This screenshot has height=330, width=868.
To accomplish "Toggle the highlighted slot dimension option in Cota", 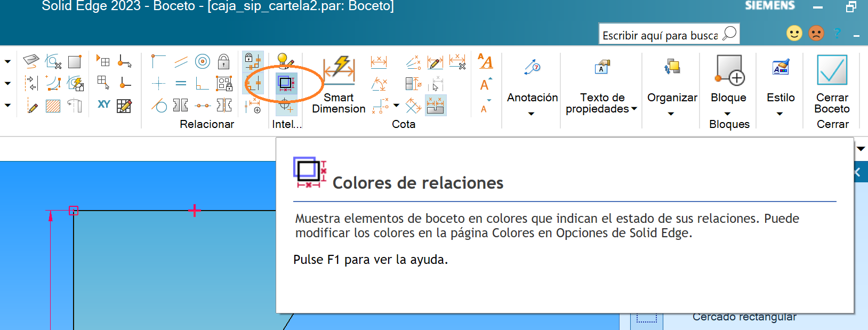I will pyautogui.click(x=436, y=106).
